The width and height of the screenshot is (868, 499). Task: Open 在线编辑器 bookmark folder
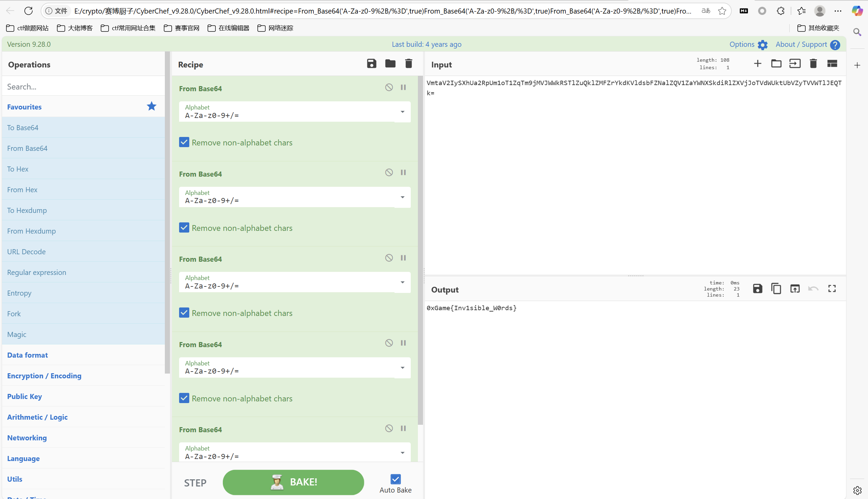coord(229,28)
